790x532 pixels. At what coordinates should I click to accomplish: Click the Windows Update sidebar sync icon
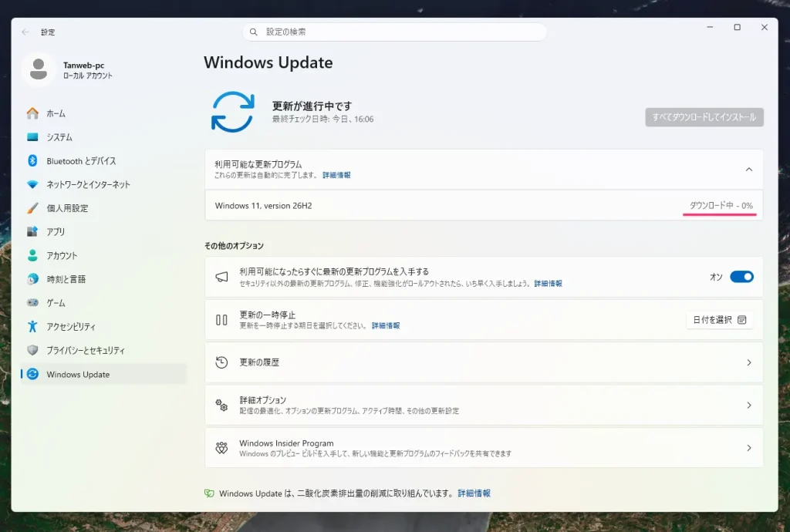(x=32, y=374)
